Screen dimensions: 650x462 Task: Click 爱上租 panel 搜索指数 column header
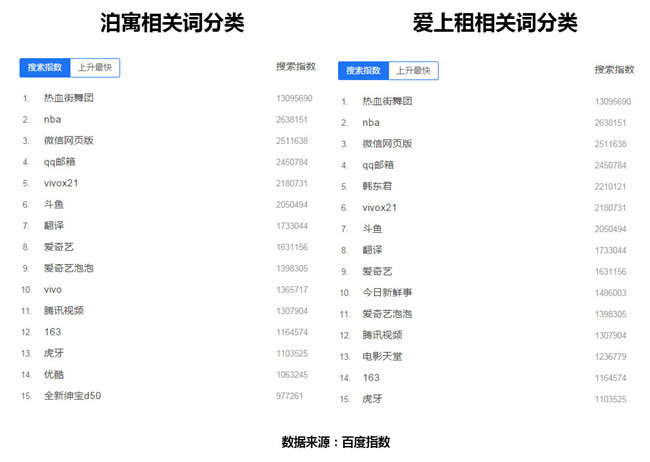pos(614,70)
